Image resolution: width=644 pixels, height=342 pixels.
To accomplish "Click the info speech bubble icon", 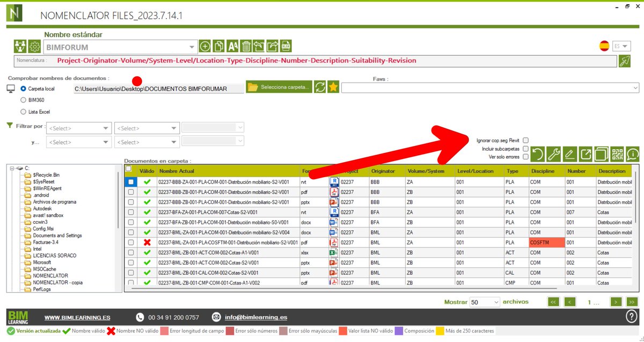I will (633, 155).
